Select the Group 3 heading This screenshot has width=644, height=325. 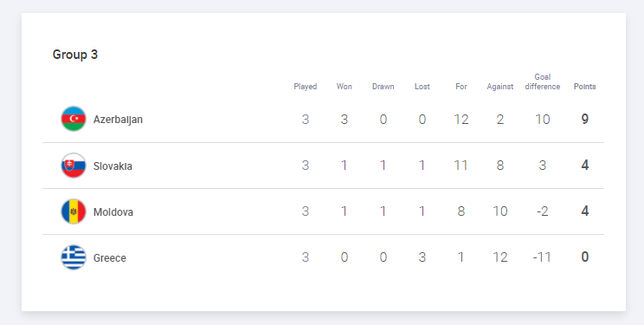tap(75, 55)
